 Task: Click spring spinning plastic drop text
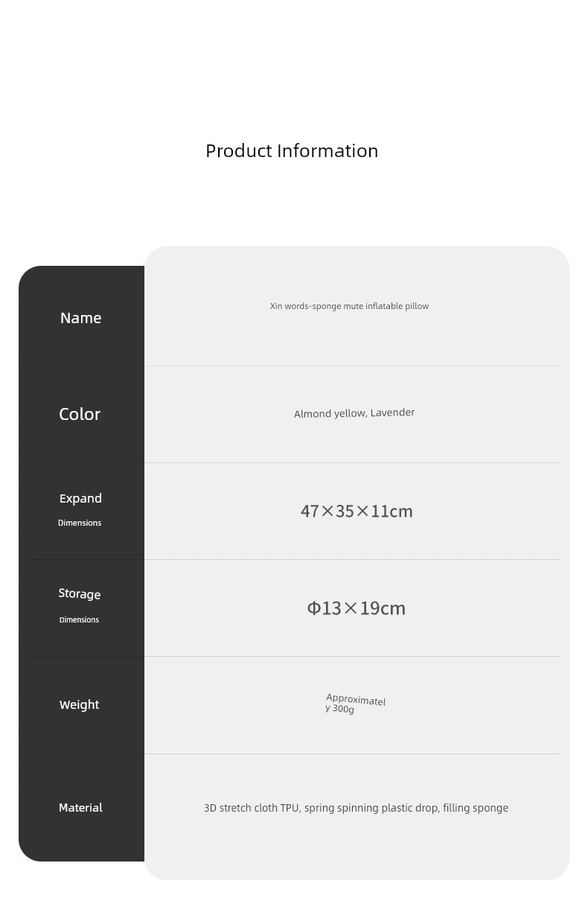click(x=371, y=808)
